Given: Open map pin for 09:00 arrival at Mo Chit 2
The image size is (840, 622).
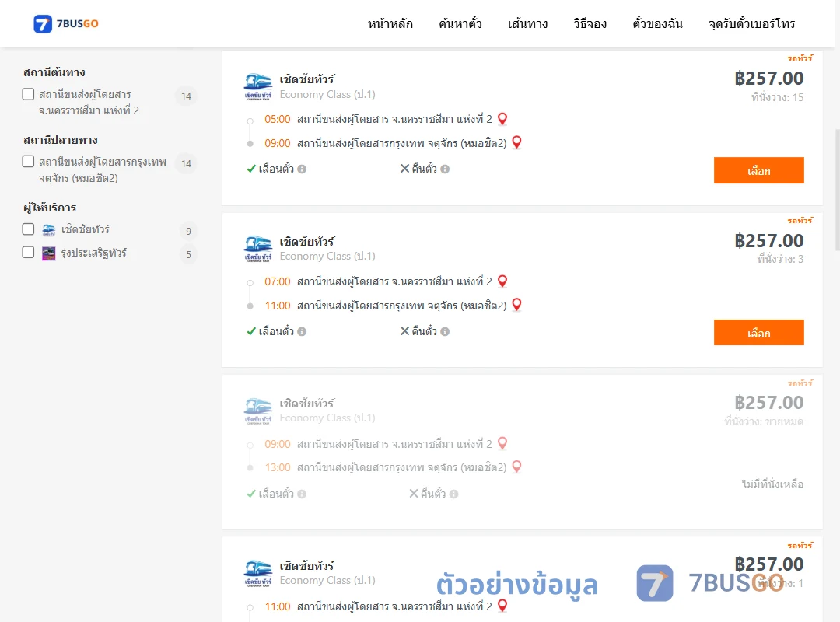Looking at the screenshot, I should [517, 142].
